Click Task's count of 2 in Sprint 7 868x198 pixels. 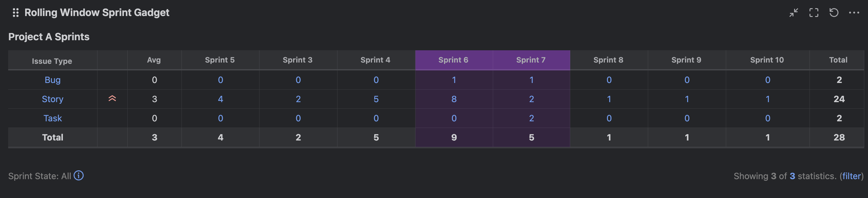click(531, 118)
